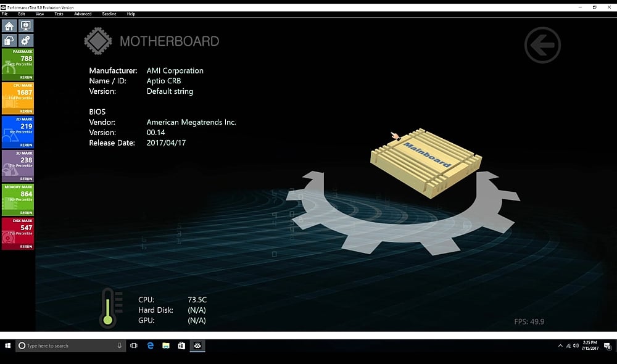
Task: Open the Windows Start menu
Action: [x=7, y=345]
